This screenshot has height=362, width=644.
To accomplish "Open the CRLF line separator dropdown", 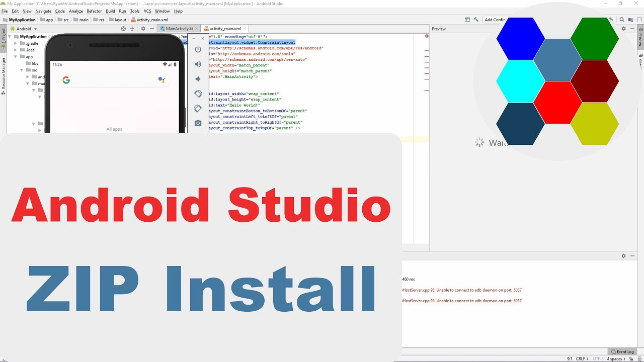I will pos(583,359).
